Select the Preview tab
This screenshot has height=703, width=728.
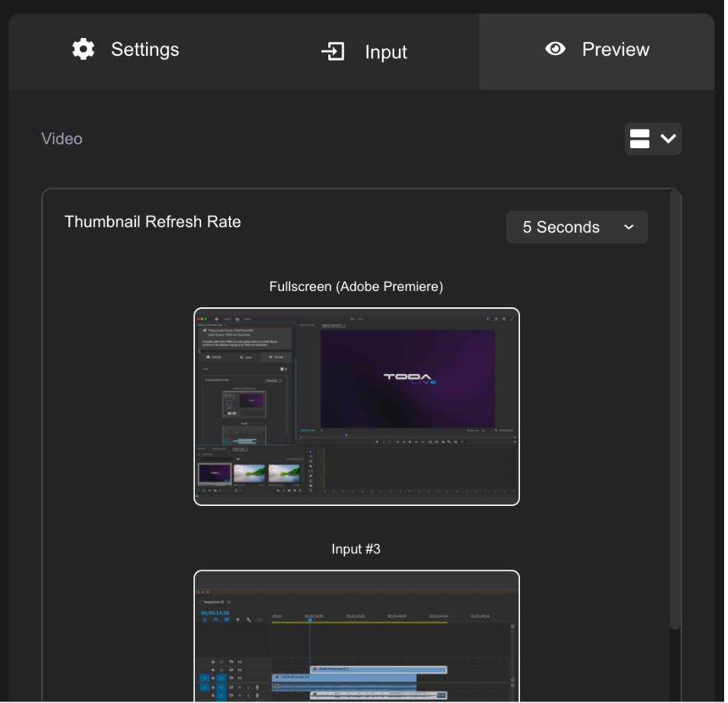point(597,51)
